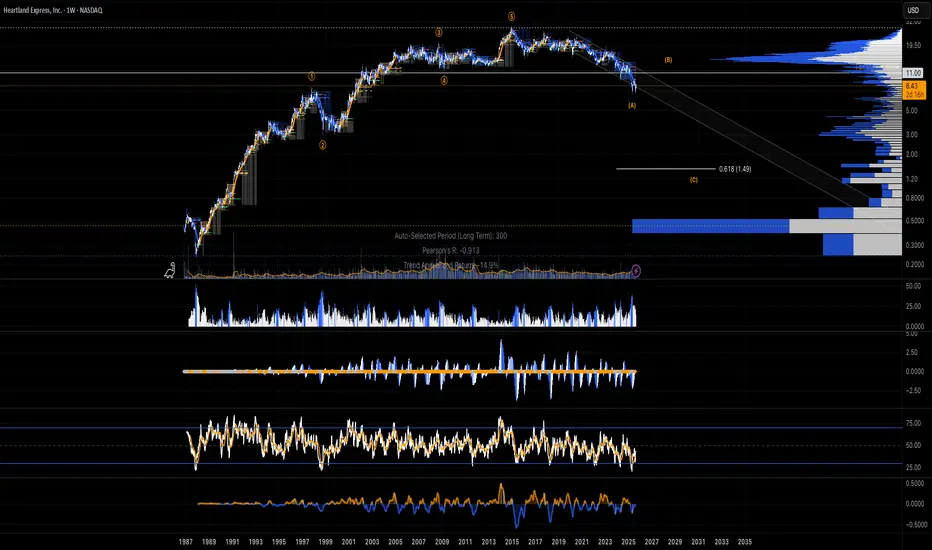Click the 2025 label on time axis

pos(628,542)
